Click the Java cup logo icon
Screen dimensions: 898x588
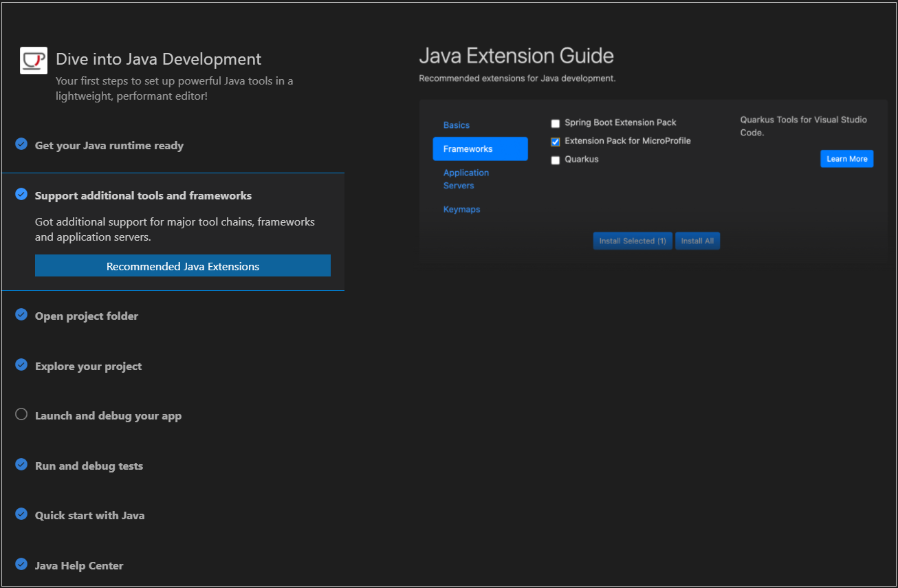coord(33,60)
